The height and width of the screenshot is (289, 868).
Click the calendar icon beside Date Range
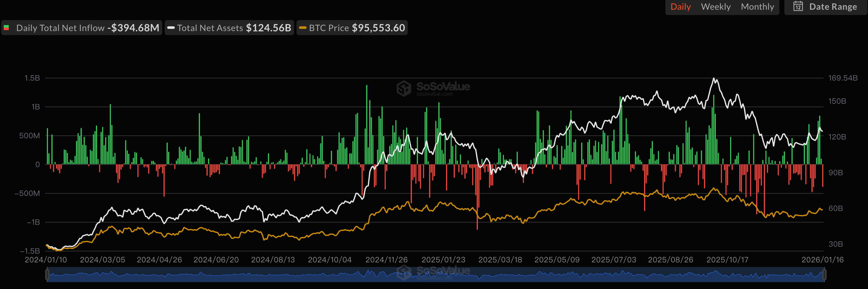coord(798,6)
